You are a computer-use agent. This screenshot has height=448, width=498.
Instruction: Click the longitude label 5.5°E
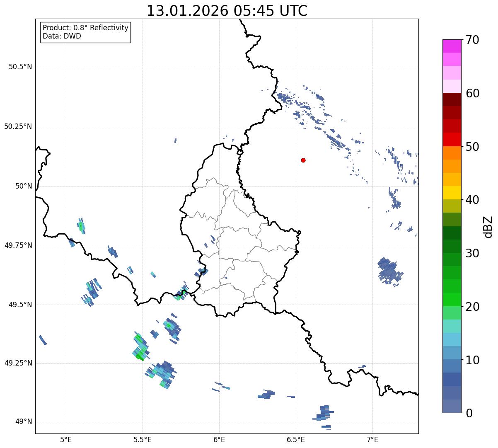pos(143,439)
